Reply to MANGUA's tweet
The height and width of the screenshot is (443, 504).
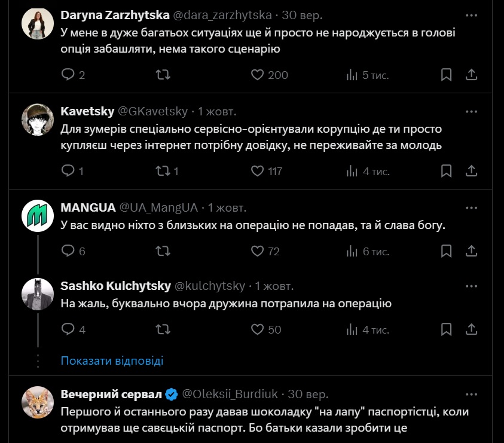coord(68,251)
